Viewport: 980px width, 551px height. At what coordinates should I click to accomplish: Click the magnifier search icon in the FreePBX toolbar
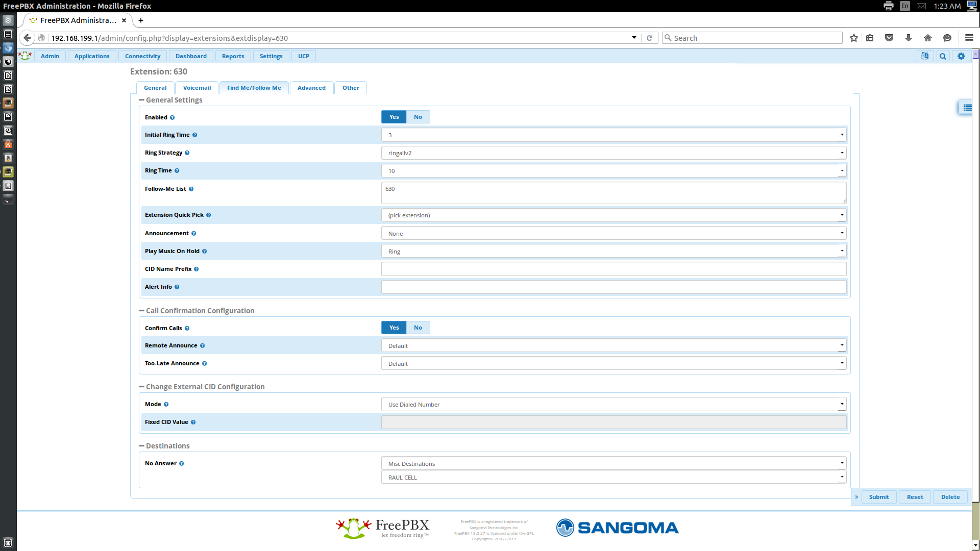click(943, 56)
